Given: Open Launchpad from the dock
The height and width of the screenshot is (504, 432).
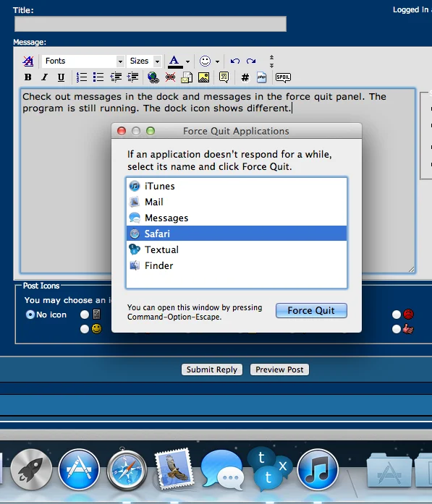Looking at the screenshot, I should tap(31, 469).
